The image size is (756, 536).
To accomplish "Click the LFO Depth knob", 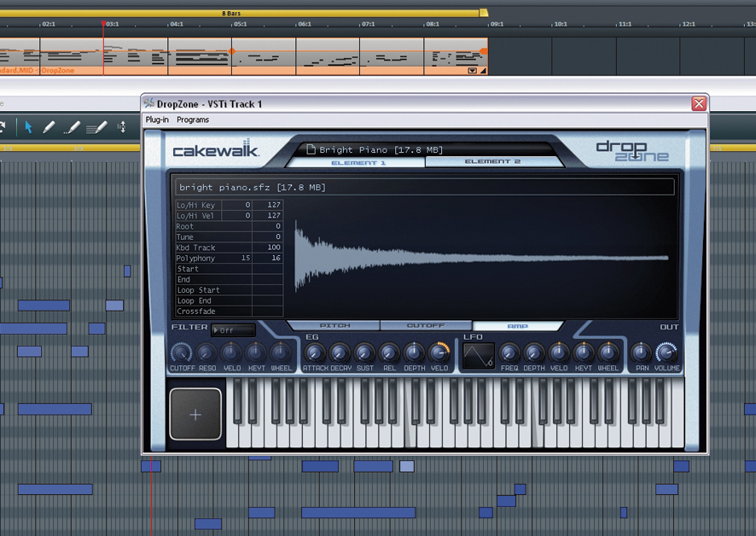I will tap(534, 353).
